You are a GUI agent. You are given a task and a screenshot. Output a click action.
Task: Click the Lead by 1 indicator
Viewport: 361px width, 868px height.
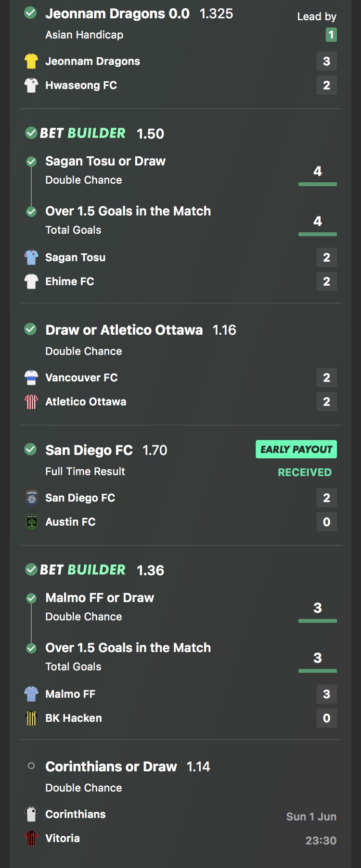click(318, 25)
